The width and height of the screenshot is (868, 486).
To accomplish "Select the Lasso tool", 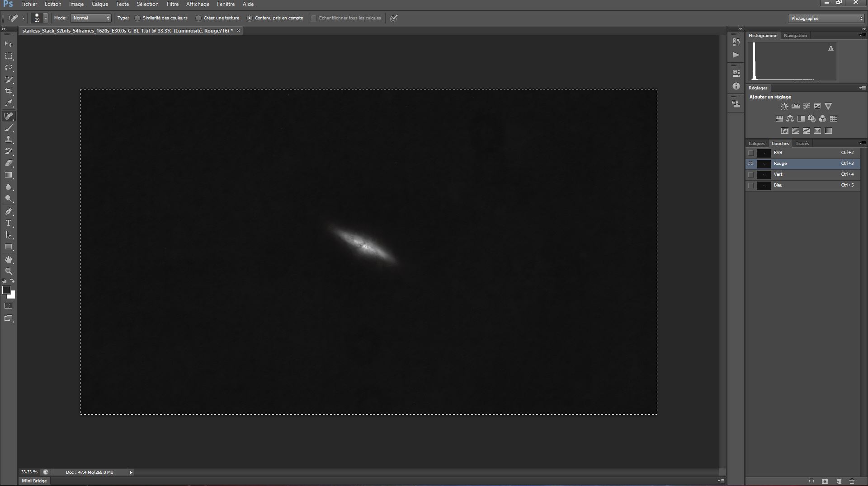I will pos(9,68).
